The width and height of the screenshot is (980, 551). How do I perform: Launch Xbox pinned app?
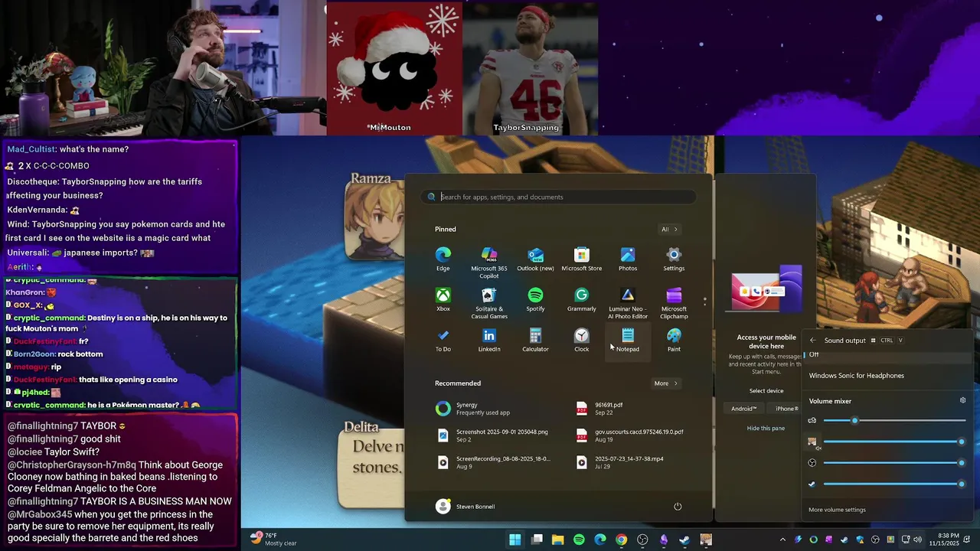(443, 299)
